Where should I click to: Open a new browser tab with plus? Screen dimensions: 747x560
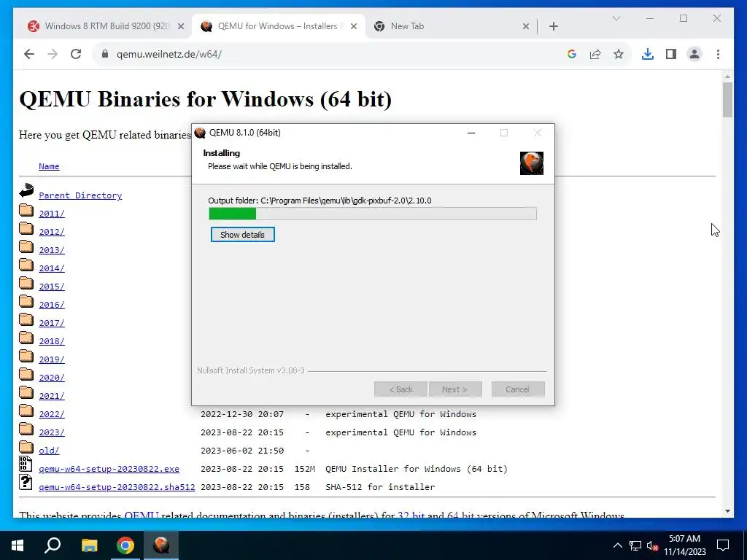(x=554, y=26)
